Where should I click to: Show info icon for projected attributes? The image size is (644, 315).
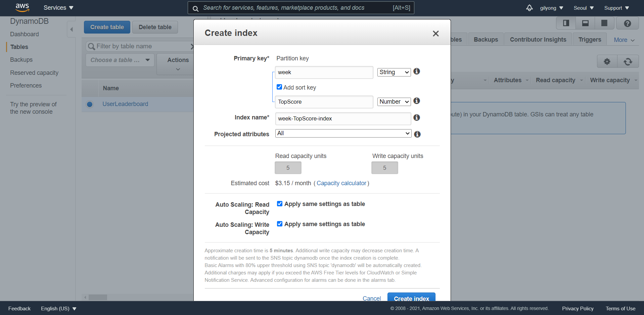417,134
